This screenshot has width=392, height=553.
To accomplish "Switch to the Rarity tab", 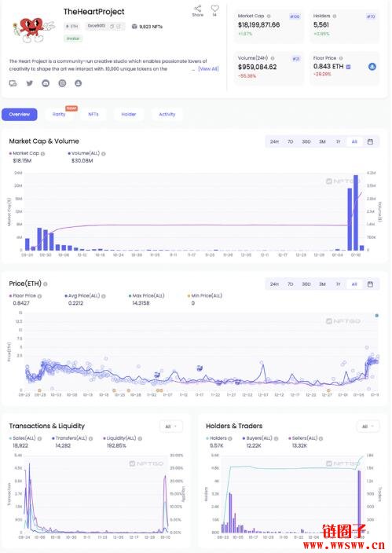I will coord(59,114).
